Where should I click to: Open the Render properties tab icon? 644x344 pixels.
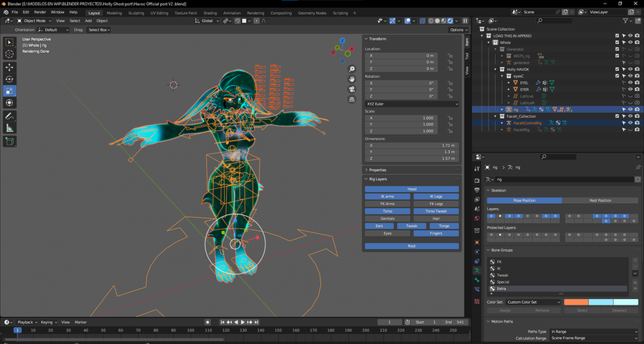pyautogui.click(x=477, y=180)
